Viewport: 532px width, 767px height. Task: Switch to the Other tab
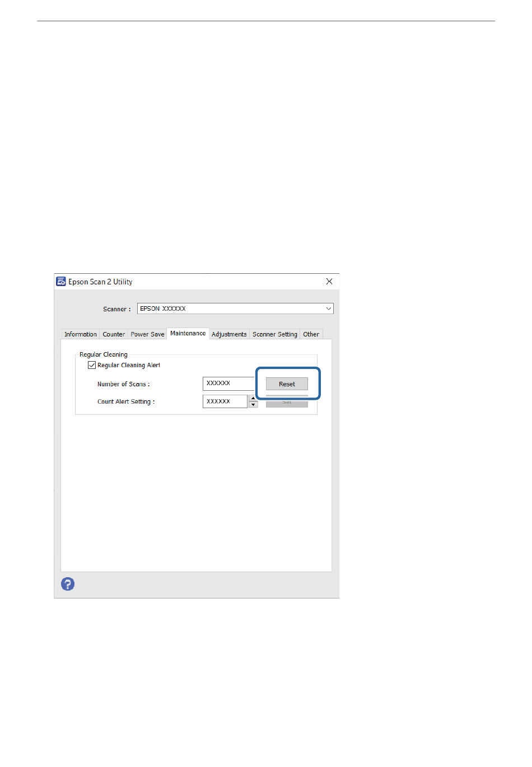(311, 334)
